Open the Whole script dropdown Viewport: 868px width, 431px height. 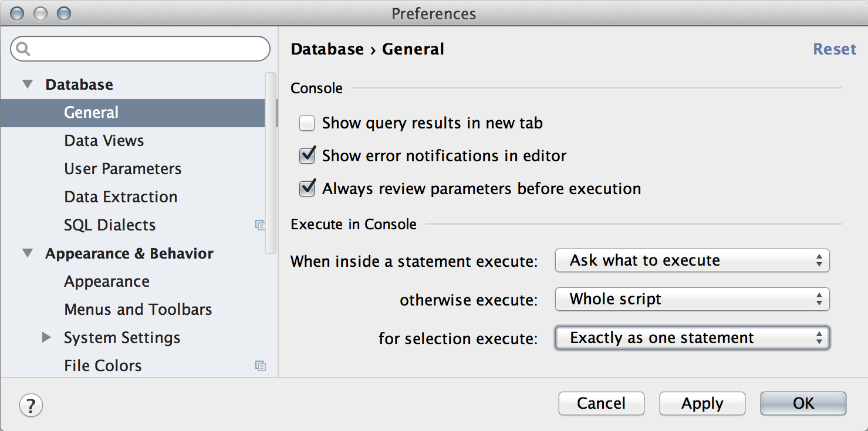692,299
